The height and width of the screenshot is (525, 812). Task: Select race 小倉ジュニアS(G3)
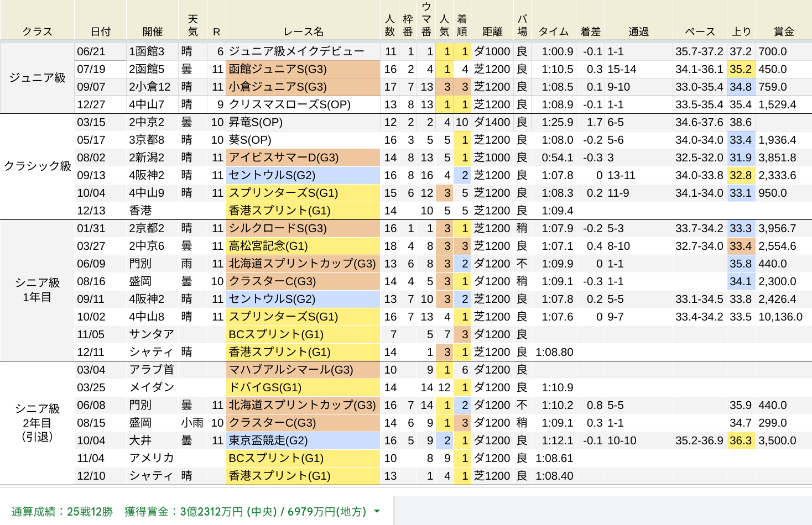[x=303, y=87]
